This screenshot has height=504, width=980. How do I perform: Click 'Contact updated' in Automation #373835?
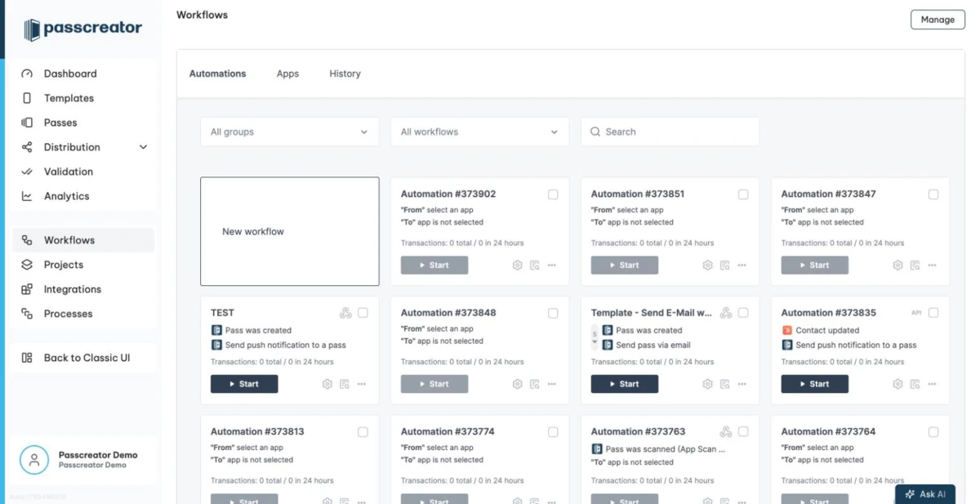click(827, 331)
